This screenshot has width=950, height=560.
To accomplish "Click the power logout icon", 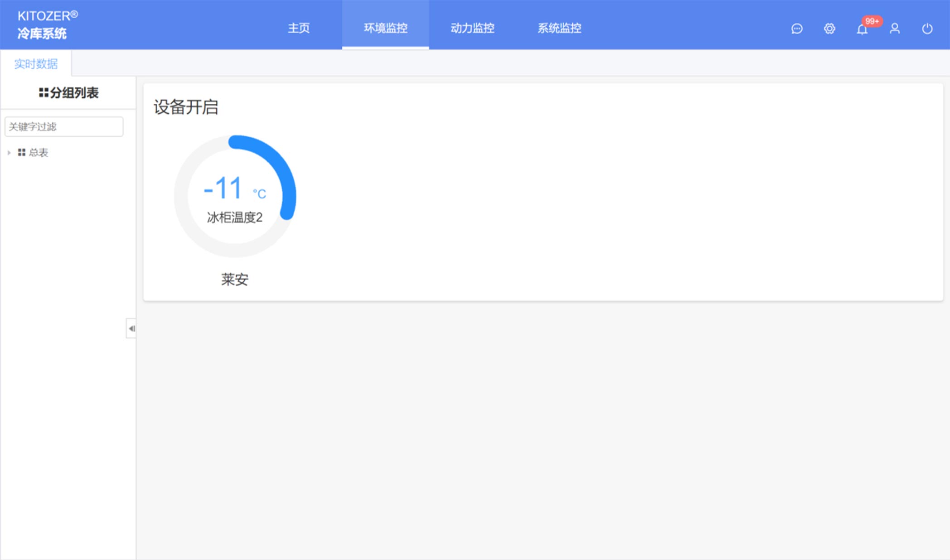I will click(927, 29).
